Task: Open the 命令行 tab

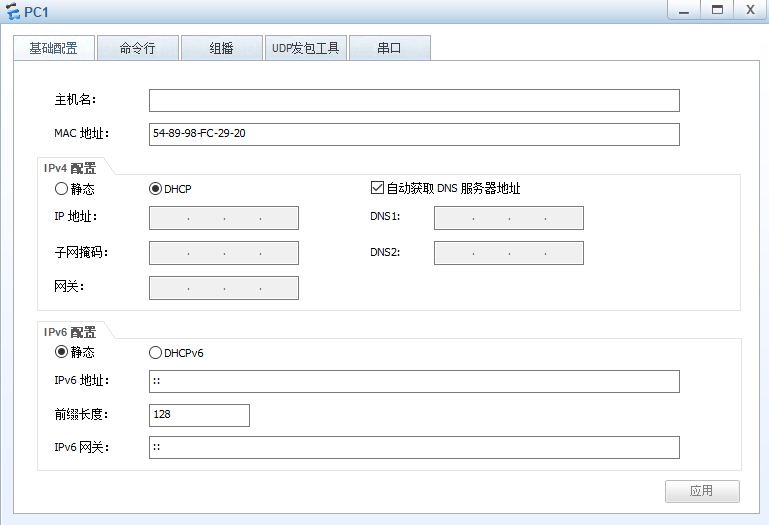Action: pyautogui.click(x=138, y=48)
